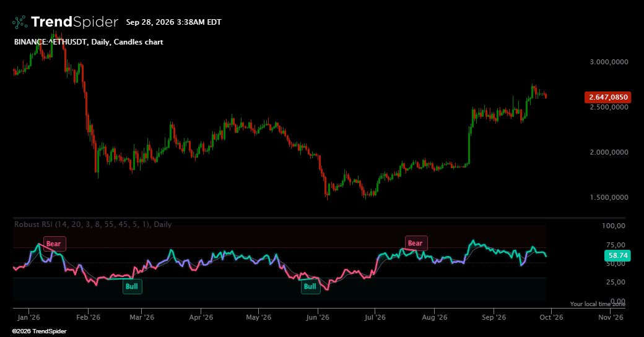Click the Apr '26 time axis label

(201, 317)
